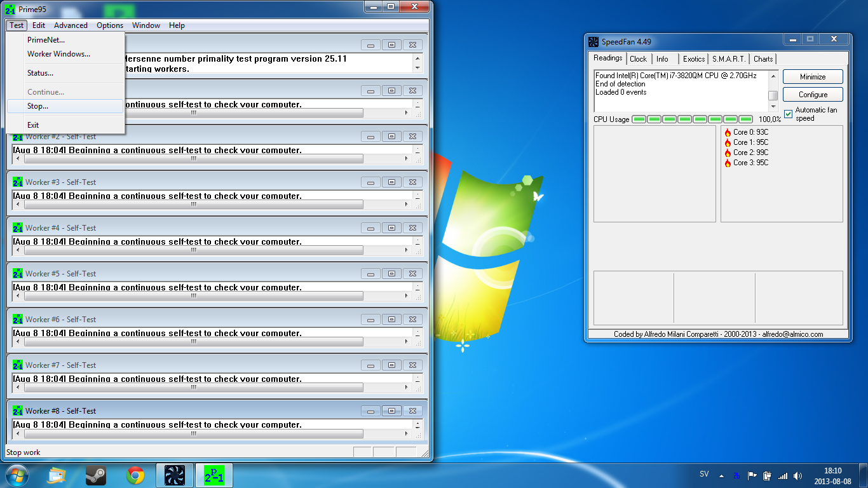The image size is (868, 488).
Task: Minimize the Worker #8 child window
Action: pos(370,411)
